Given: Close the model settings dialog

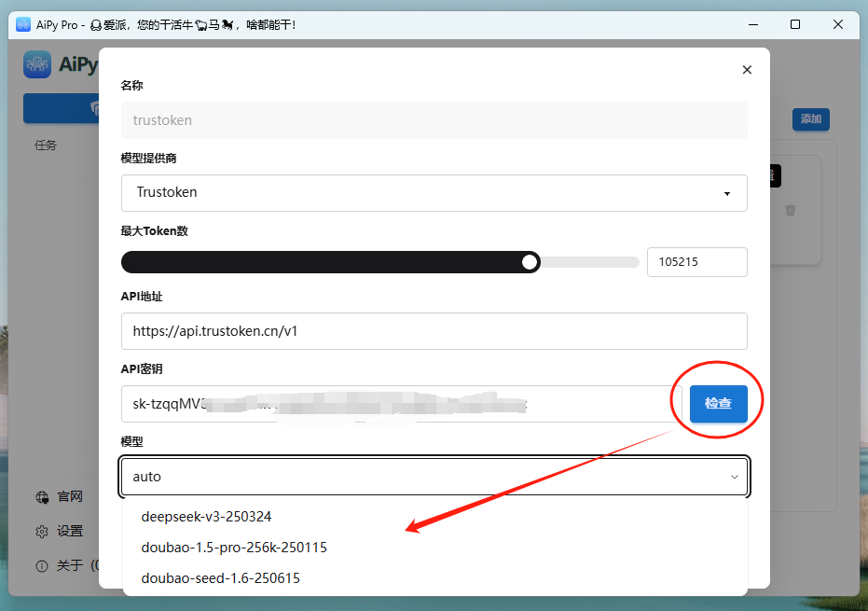Looking at the screenshot, I should pos(747,70).
